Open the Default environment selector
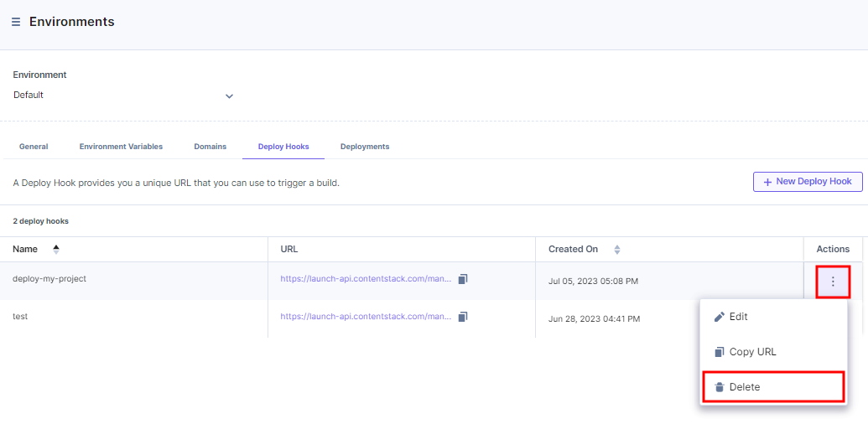This screenshot has width=868, height=424. (x=123, y=95)
